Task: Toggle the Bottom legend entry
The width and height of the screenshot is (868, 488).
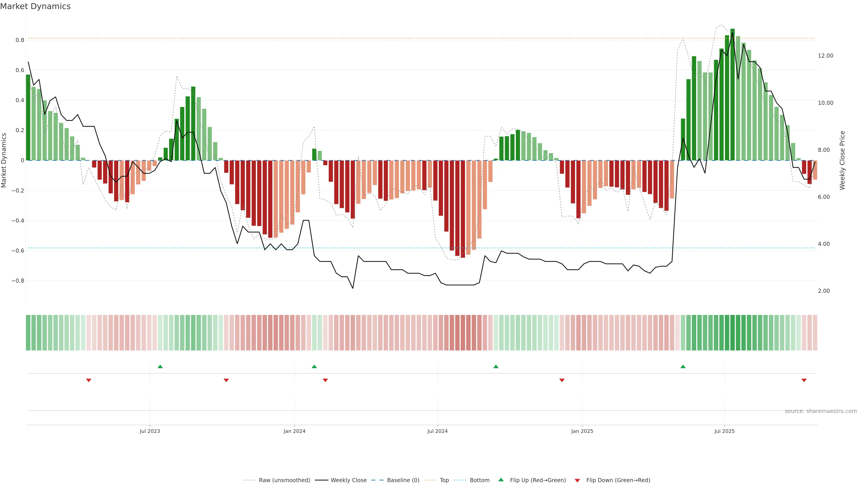Action: (x=479, y=480)
